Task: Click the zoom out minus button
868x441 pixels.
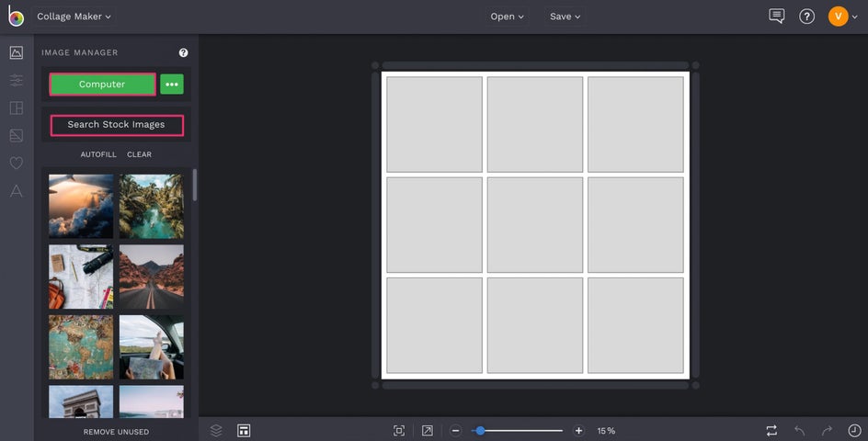Action: 455,431
